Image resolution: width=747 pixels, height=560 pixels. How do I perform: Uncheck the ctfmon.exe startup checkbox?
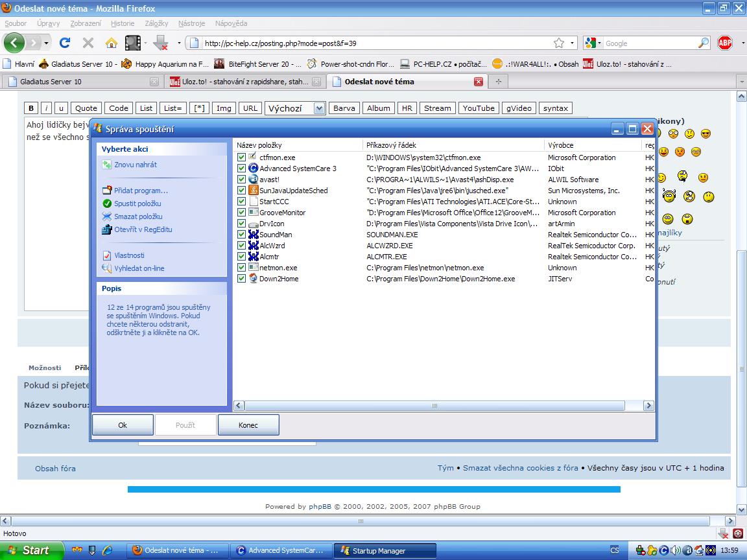(242, 157)
